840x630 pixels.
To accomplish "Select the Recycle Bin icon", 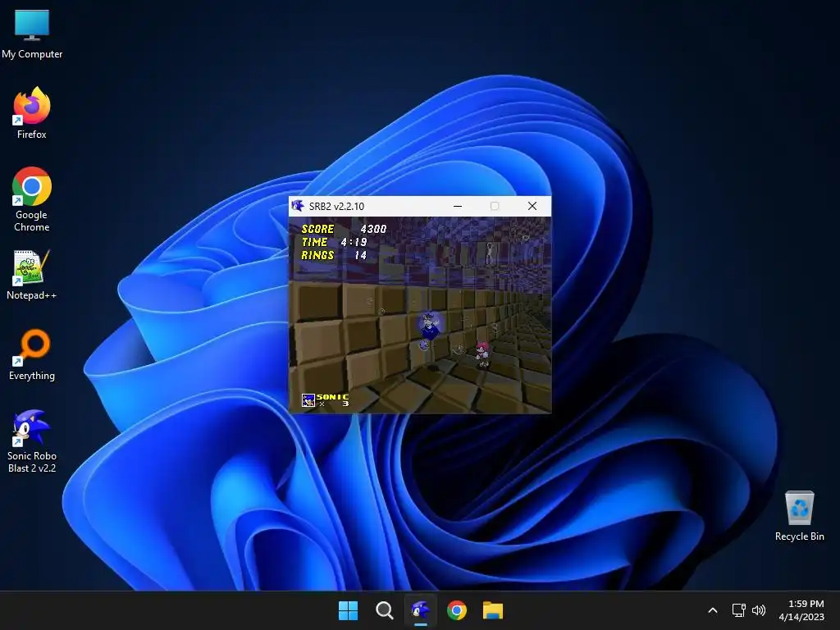I will coord(799,516).
